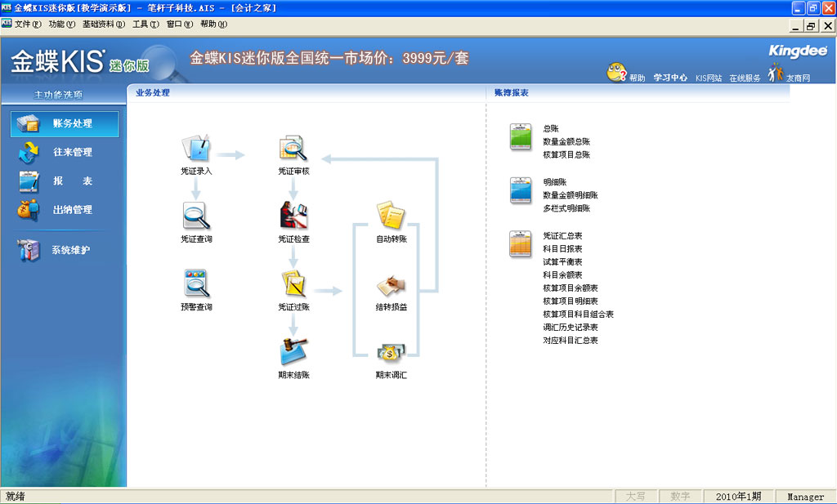Open the 科目余额表 report
The image size is (837, 504).
click(562, 275)
